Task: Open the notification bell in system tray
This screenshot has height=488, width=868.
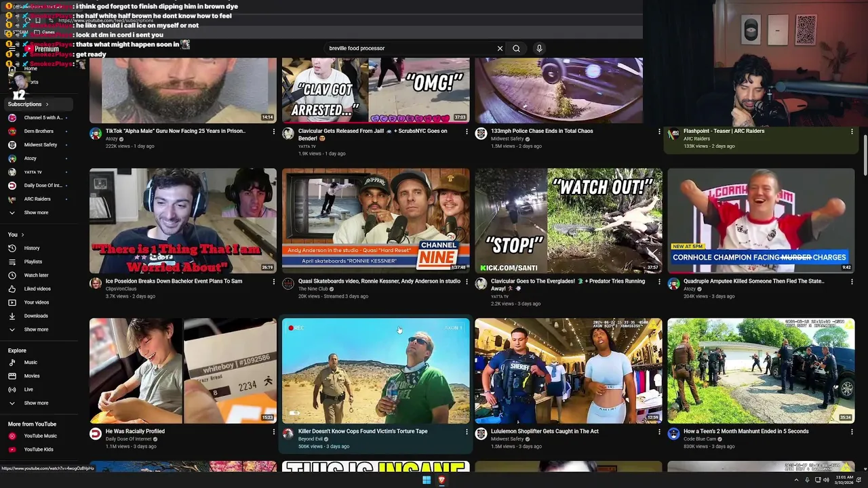Action: tap(860, 480)
